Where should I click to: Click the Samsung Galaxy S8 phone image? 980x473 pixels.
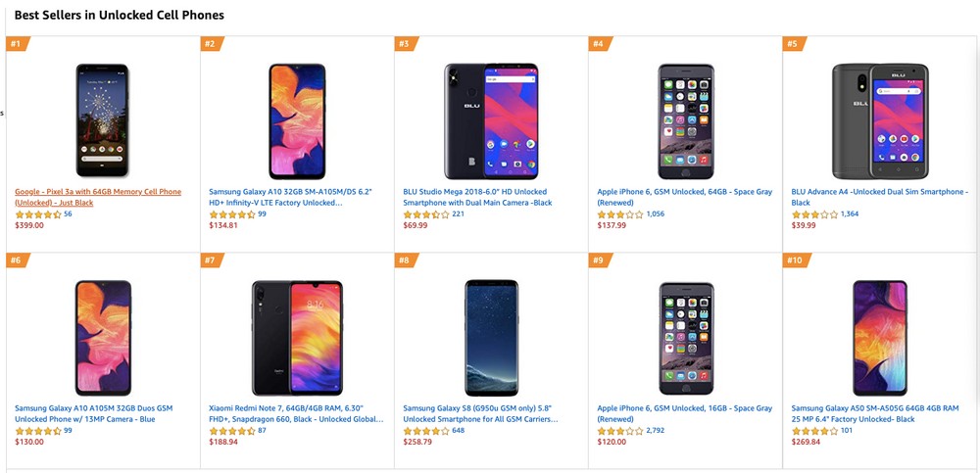tap(490, 336)
